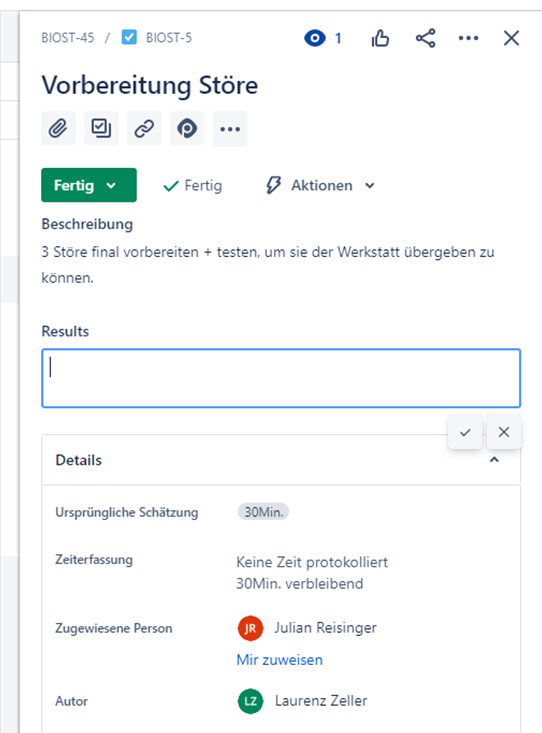Select assignee Julian Reisinger
Screen dimensions: 542x733
(x=307, y=628)
